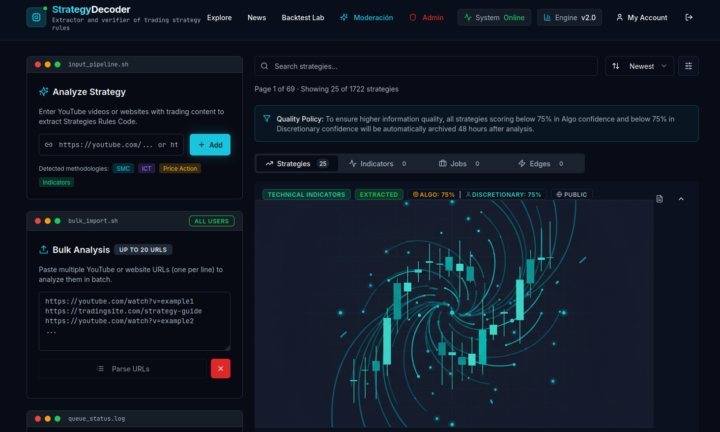Click the input_pipeline.sh title text

click(98, 64)
